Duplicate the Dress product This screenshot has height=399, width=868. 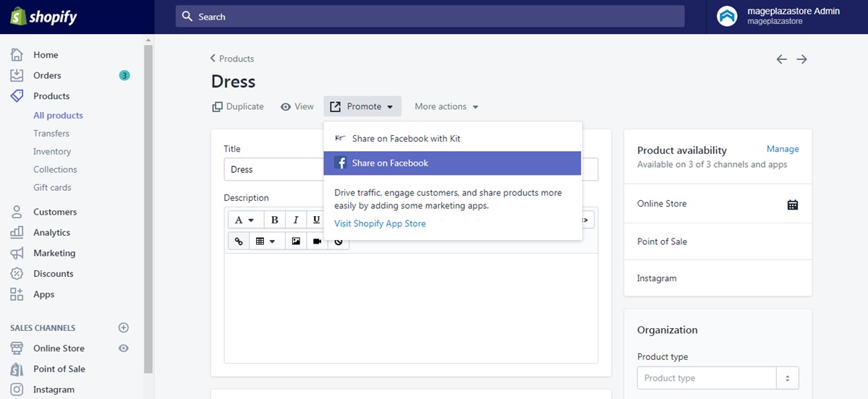238,107
